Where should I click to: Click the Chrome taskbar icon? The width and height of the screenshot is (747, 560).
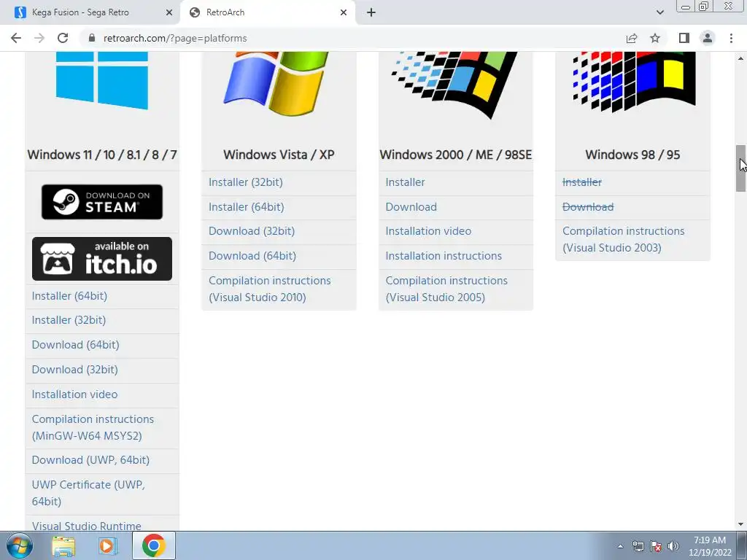153,545
